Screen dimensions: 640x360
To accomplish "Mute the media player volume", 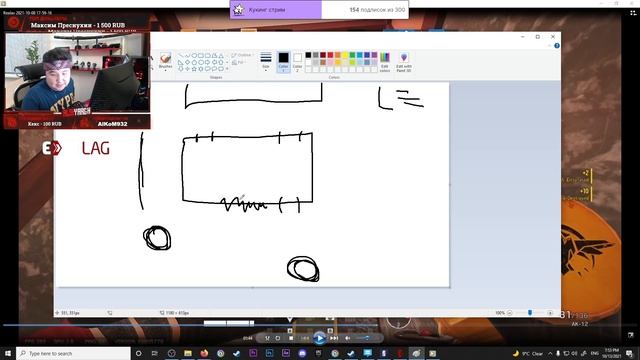I will coord(347,338).
